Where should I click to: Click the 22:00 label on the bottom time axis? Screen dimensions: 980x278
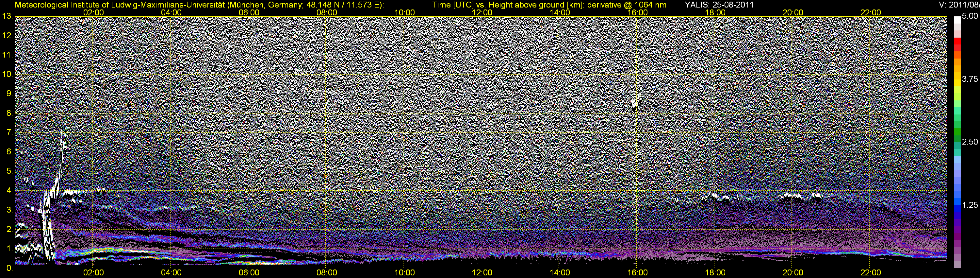[x=871, y=273]
